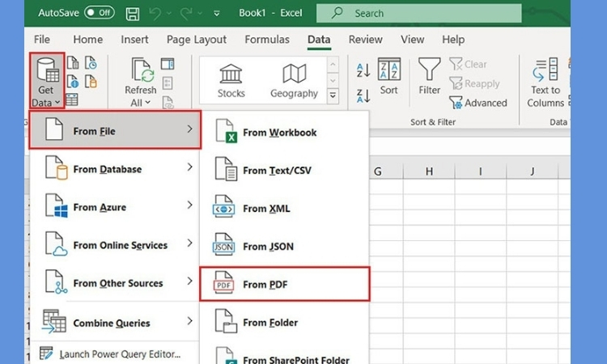Click the Recent Sources ribbon icon
This screenshot has height=364, width=607.
point(91,62)
